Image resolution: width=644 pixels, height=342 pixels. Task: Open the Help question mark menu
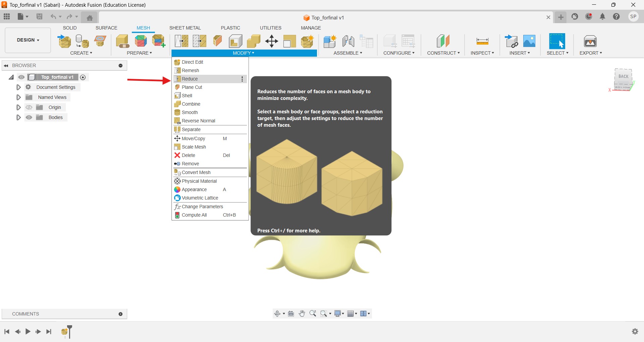[x=616, y=16]
